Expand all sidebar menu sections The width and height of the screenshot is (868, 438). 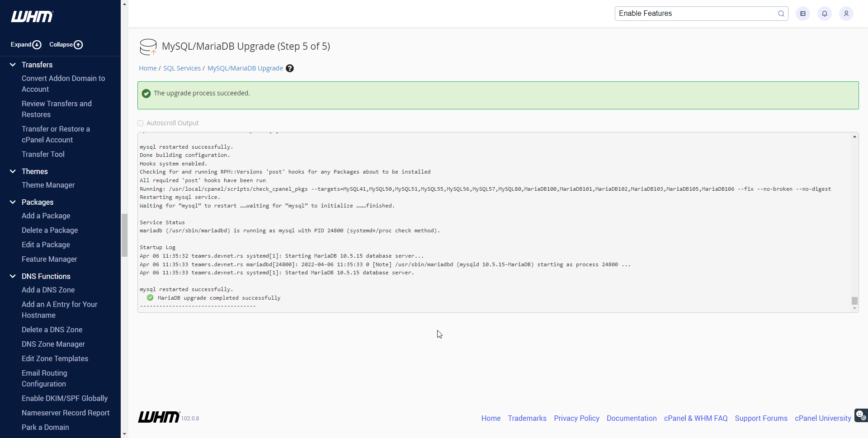pyautogui.click(x=26, y=45)
